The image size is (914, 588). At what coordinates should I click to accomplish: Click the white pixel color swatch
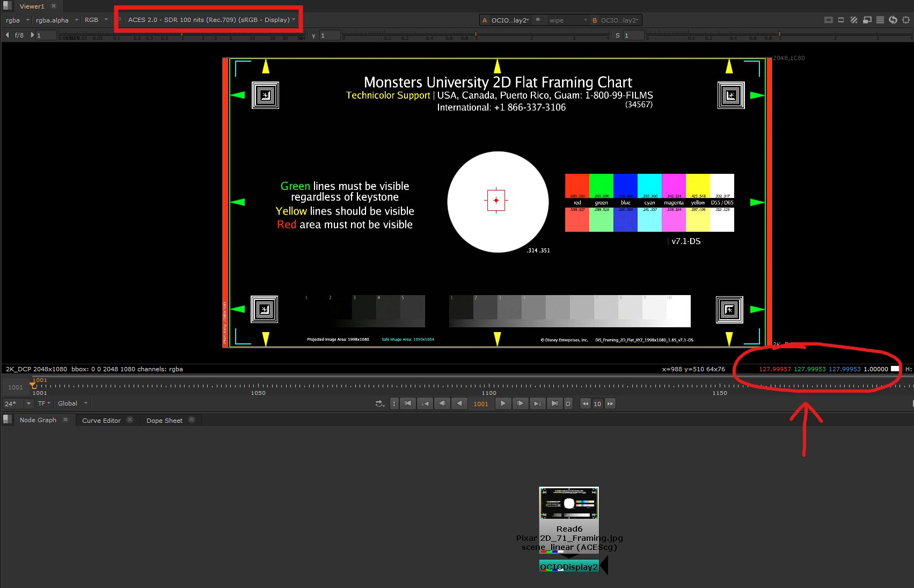(895, 369)
